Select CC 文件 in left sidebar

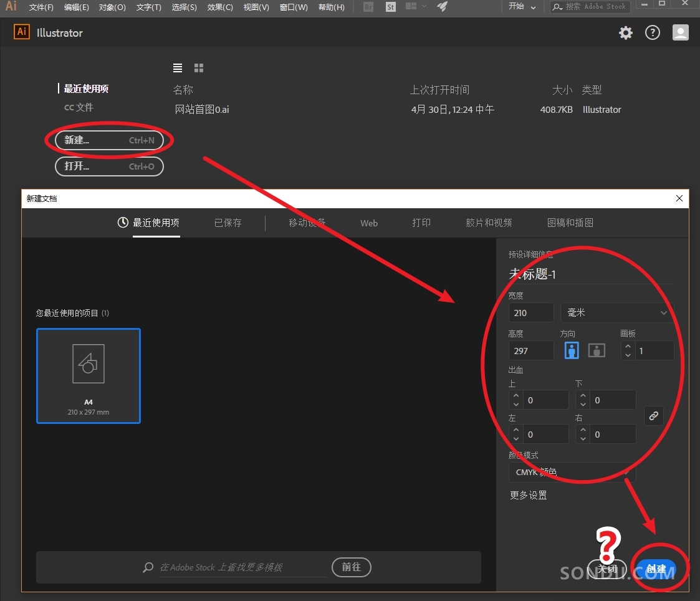(79, 107)
